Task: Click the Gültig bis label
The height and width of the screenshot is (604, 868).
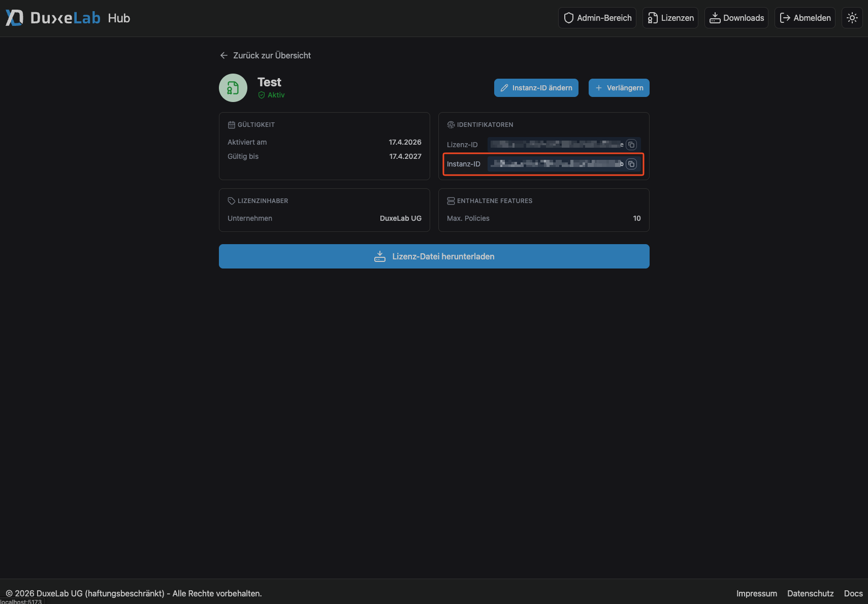Action: coord(243,156)
